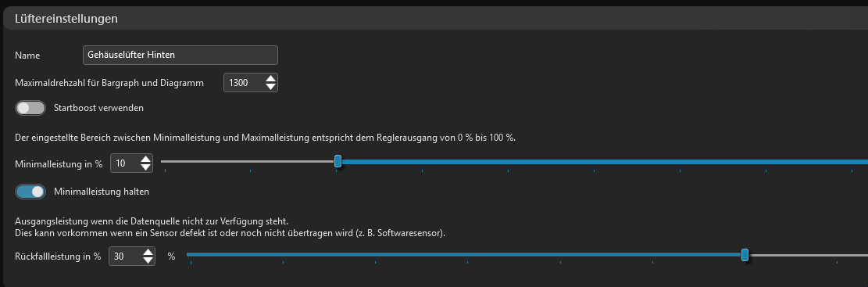Decrease Maximaldrehzahl with the down arrow
The image size is (868, 287).
click(270, 87)
